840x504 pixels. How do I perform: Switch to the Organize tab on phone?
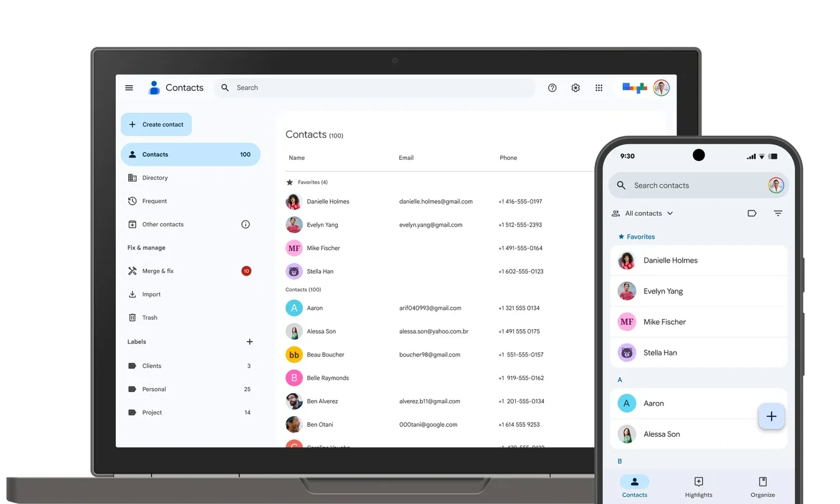763,487
